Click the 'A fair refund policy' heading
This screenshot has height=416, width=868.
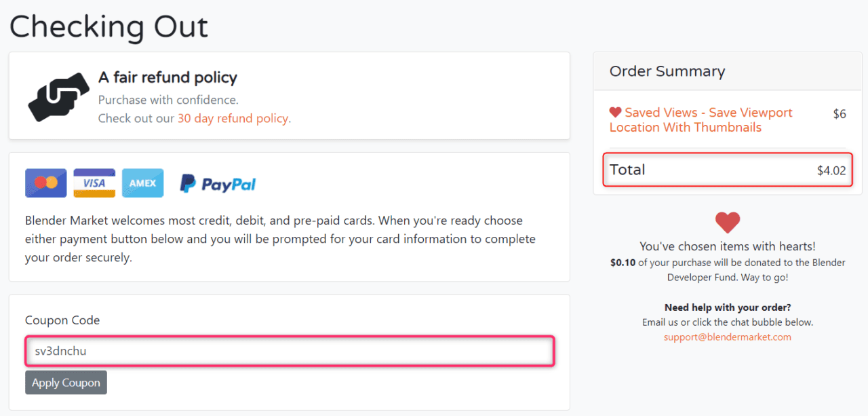pos(167,77)
